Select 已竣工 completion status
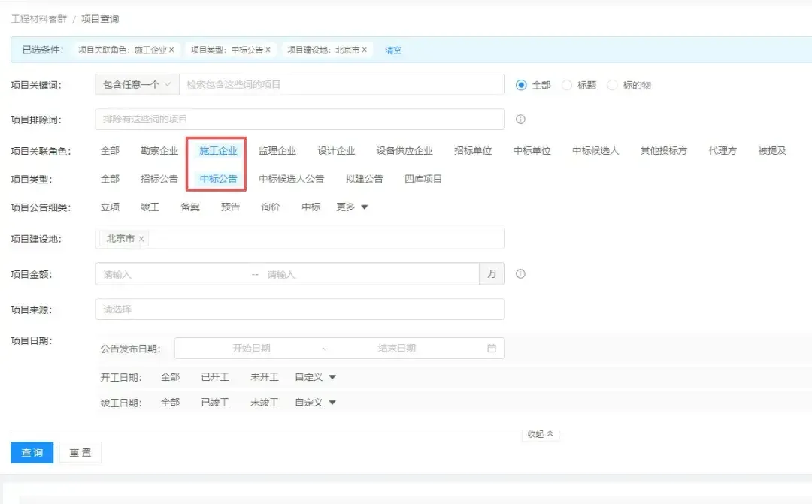812x504 pixels. [215, 402]
